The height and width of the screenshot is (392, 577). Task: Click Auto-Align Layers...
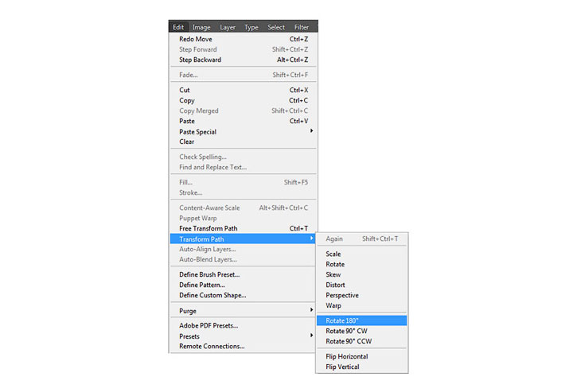(244, 249)
